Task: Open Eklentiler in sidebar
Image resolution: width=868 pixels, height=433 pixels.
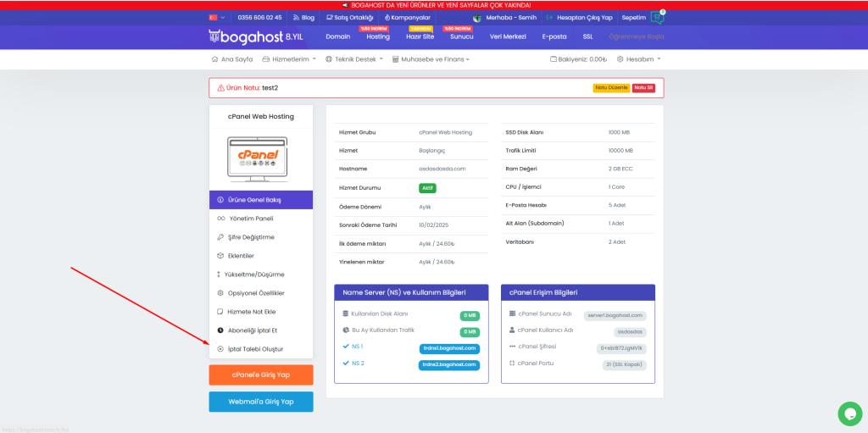Action: coord(261,256)
